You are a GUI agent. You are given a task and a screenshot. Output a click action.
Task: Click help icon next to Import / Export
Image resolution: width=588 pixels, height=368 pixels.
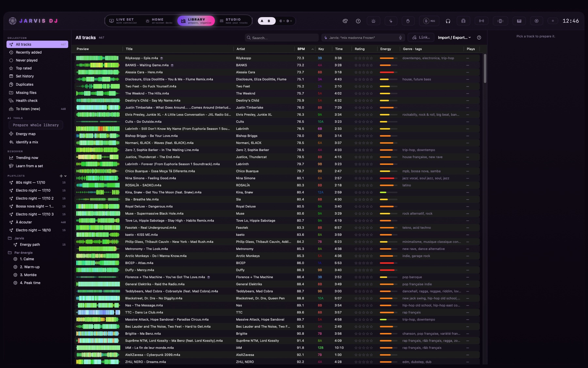pyautogui.click(x=479, y=38)
